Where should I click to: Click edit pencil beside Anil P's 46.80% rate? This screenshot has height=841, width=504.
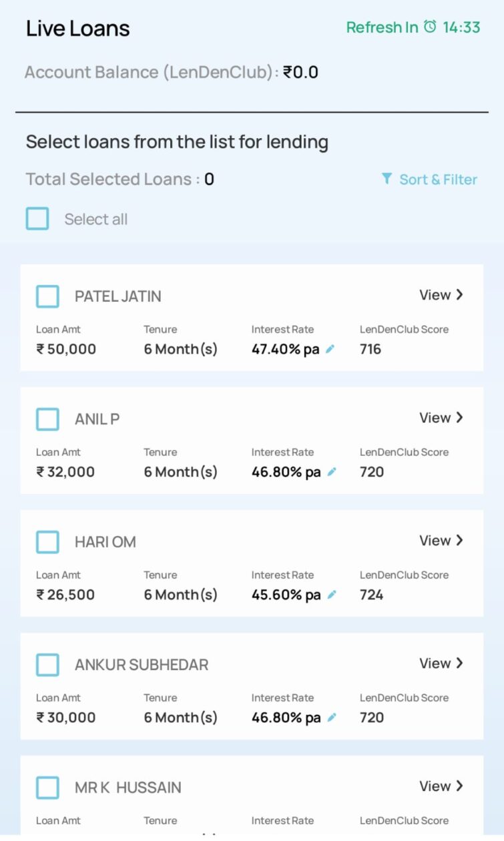331,472
